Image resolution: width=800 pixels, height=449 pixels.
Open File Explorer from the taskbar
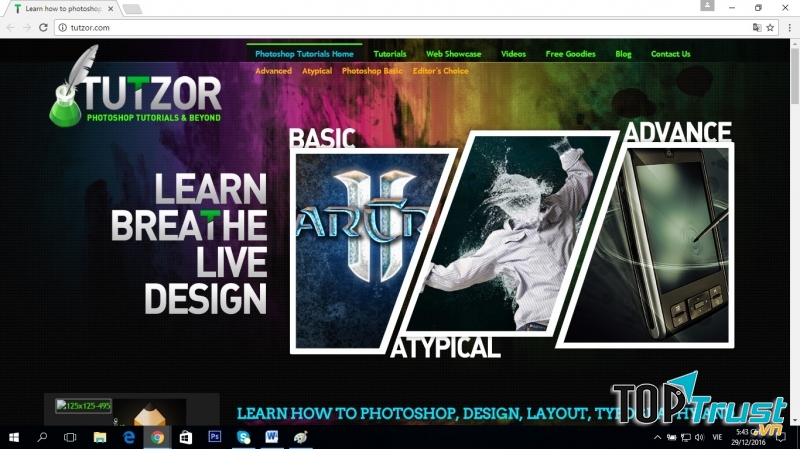99,437
